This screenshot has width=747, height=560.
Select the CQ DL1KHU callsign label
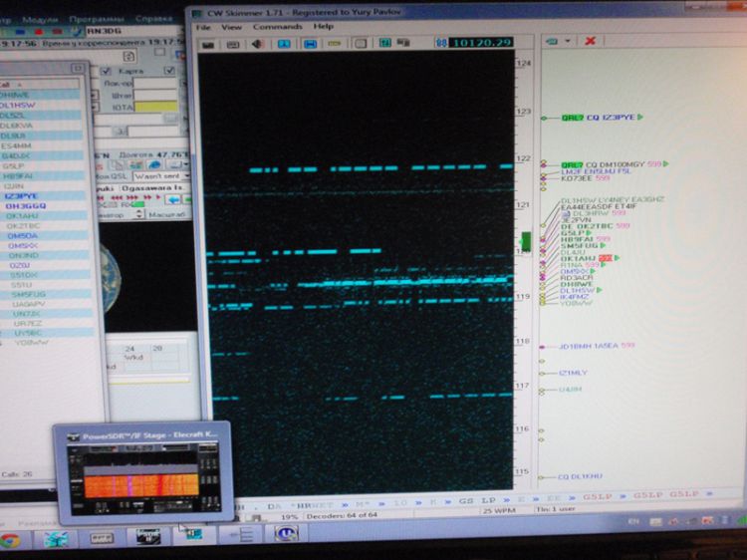click(580, 476)
